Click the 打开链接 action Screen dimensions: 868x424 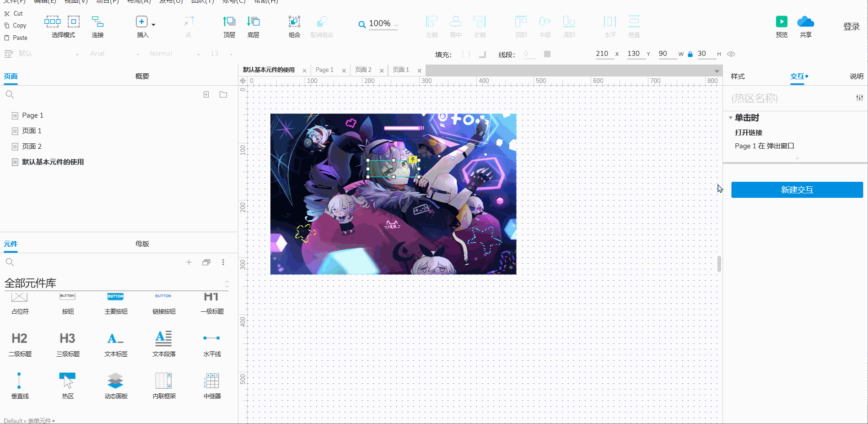click(749, 132)
